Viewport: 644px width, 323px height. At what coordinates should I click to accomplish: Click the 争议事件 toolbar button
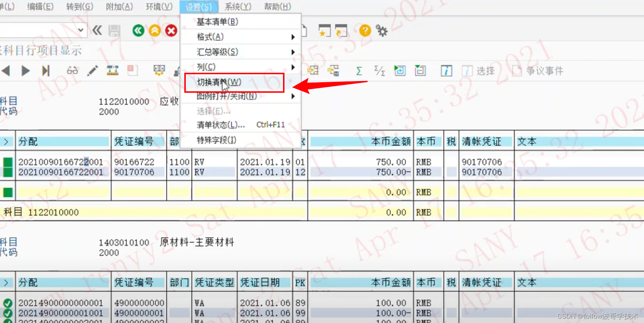tap(538, 71)
